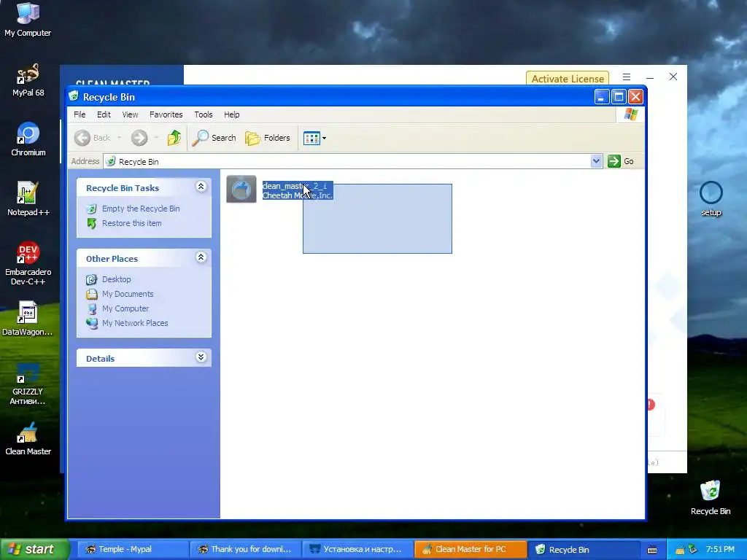Image resolution: width=747 pixels, height=560 pixels.
Task: Open Clean Master hamburger menu
Action: click(627, 77)
